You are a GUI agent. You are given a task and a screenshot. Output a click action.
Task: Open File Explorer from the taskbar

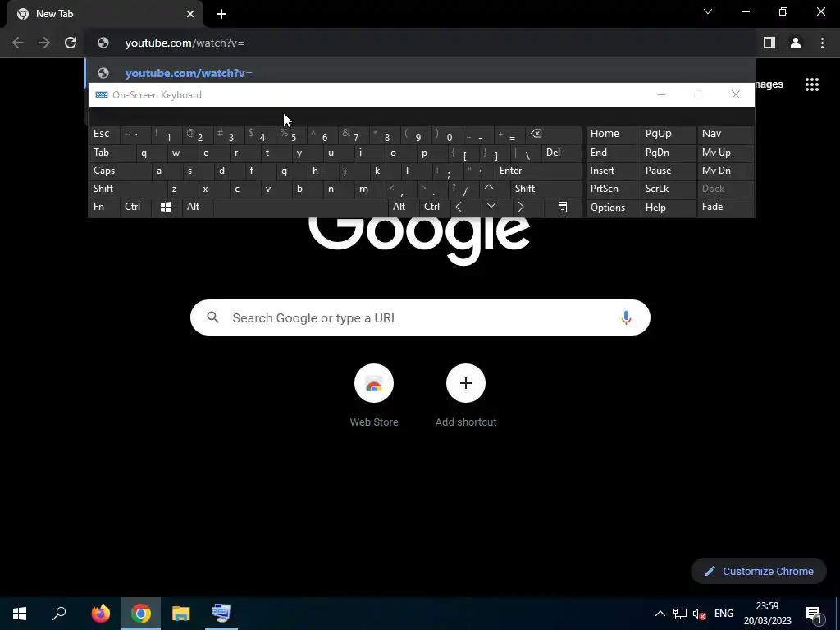181,614
